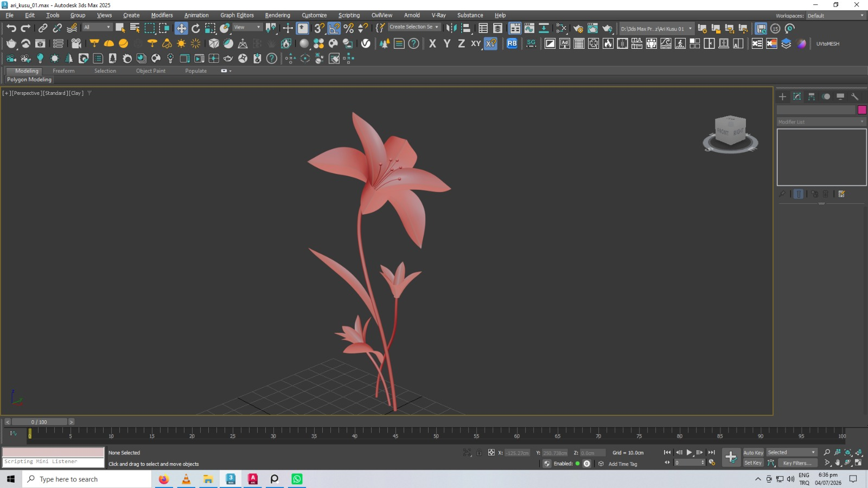868x488 pixels.
Task: Open the Create Selection Set dropdown
Action: (x=414, y=27)
